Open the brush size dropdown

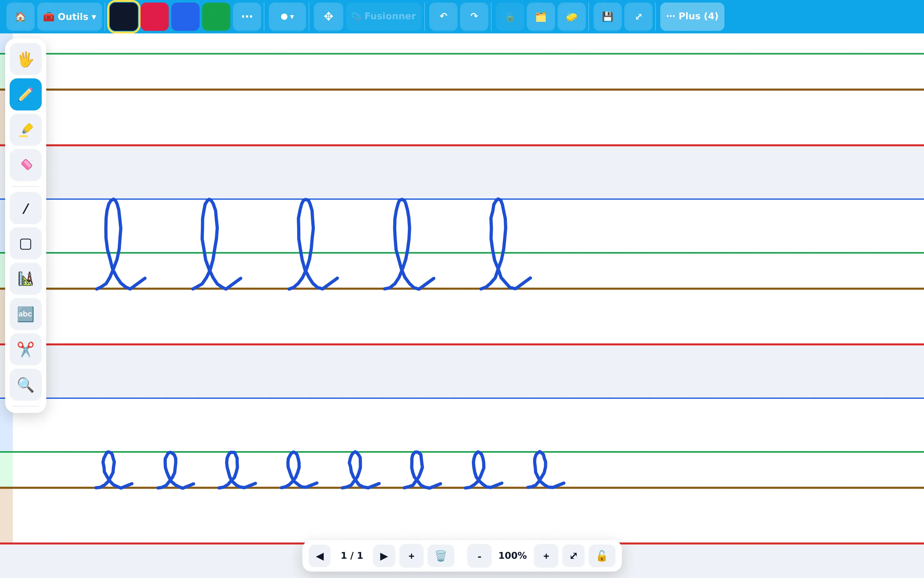point(287,16)
